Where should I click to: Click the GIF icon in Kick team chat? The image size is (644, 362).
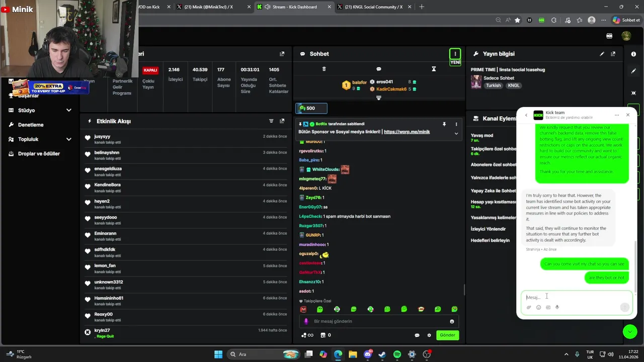(548, 307)
